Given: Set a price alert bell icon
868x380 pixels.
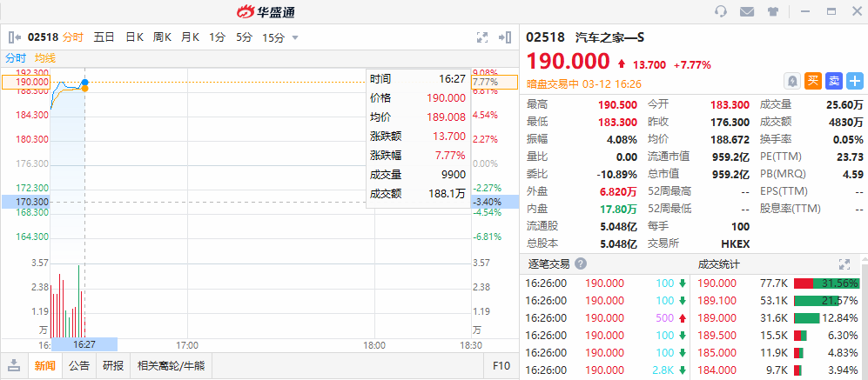Looking at the screenshot, I should (793, 81).
